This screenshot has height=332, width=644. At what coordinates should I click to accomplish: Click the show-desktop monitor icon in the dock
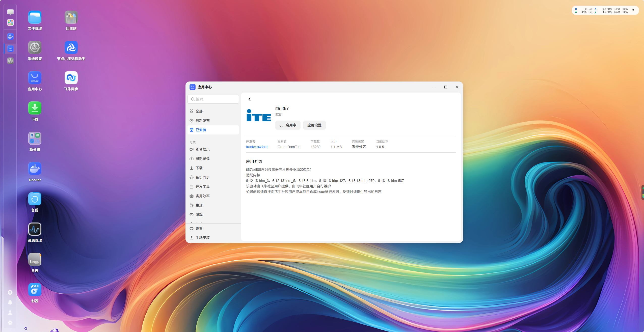pyautogui.click(x=10, y=12)
